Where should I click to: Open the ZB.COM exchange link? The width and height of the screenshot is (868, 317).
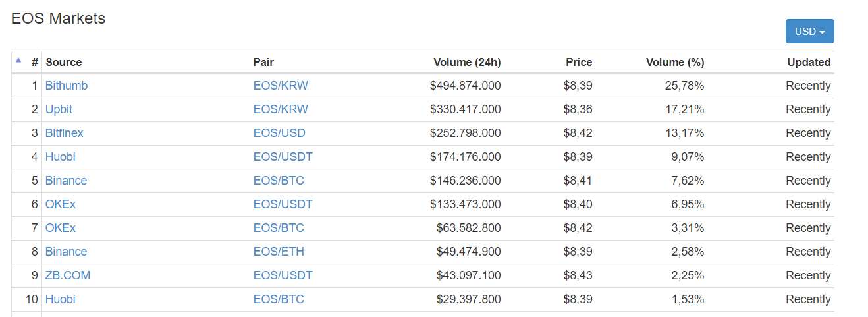click(68, 275)
